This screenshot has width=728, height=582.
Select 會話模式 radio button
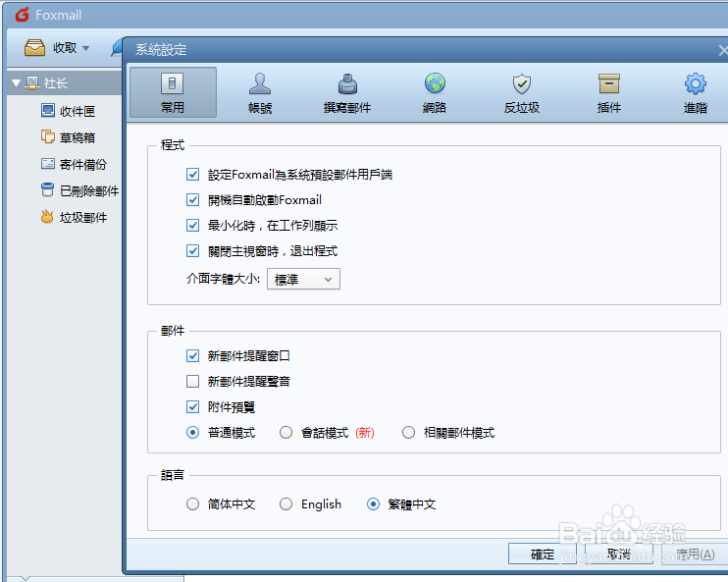286,433
